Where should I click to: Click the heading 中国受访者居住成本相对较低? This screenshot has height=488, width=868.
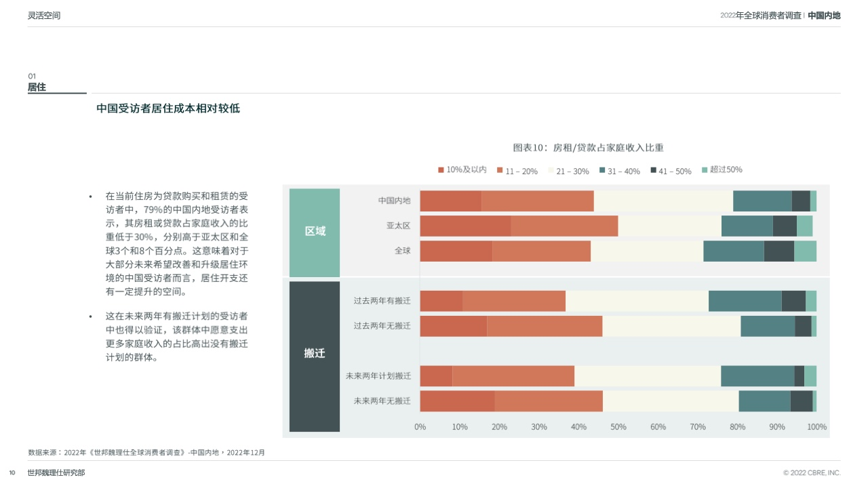[x=168, y=108]
